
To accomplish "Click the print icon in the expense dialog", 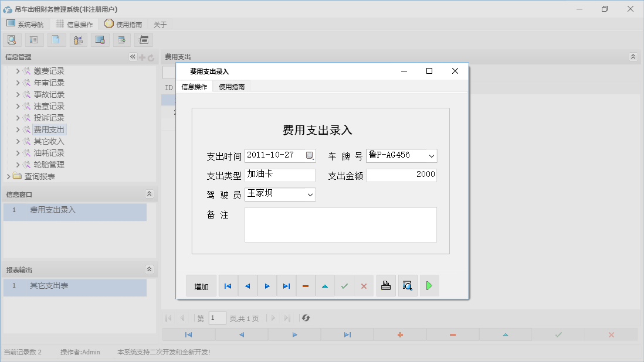I will (386, 285).
